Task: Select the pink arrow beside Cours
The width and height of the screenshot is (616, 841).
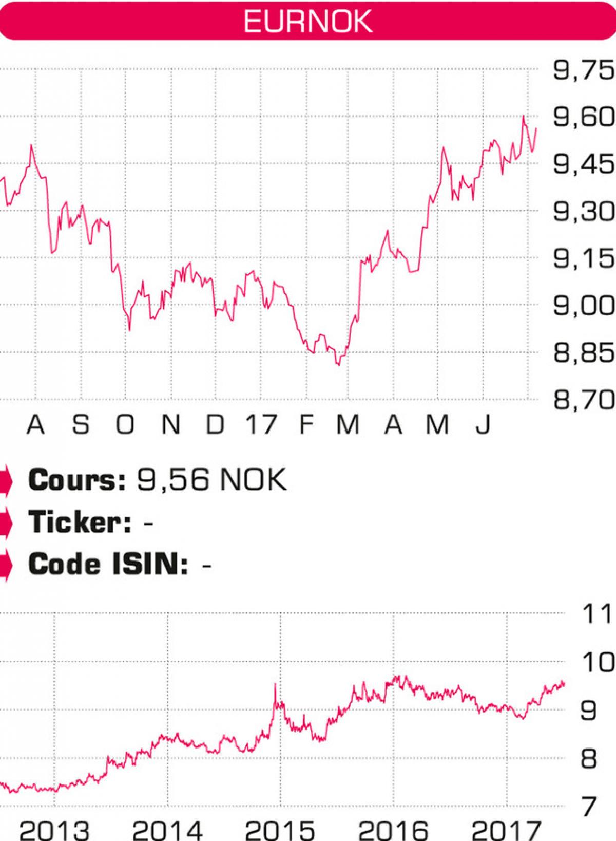Action: click(5, 480)
